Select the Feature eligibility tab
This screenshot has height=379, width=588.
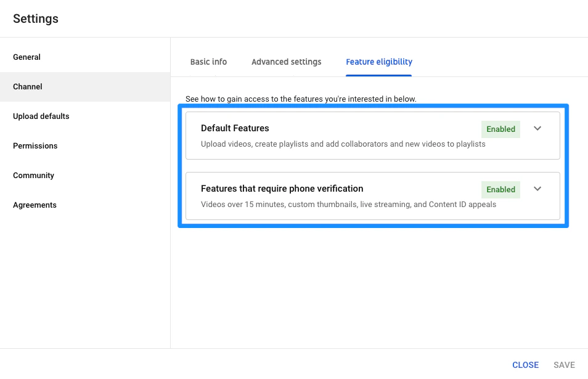[378, 62]
